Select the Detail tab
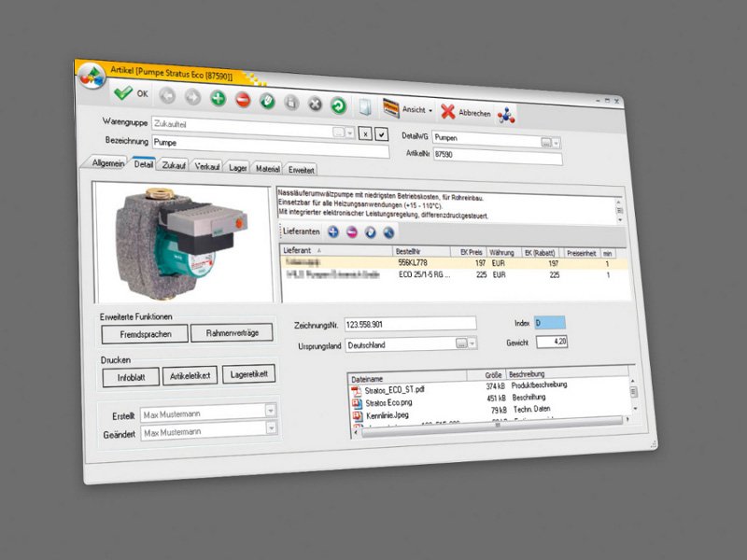Viewport: 747px width, 560px height. pyautogui.click(x=144, y=164)
